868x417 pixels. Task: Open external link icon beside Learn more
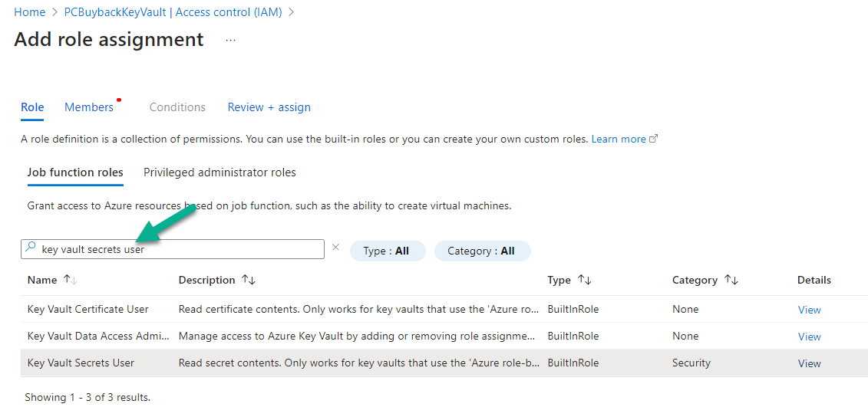653,139
